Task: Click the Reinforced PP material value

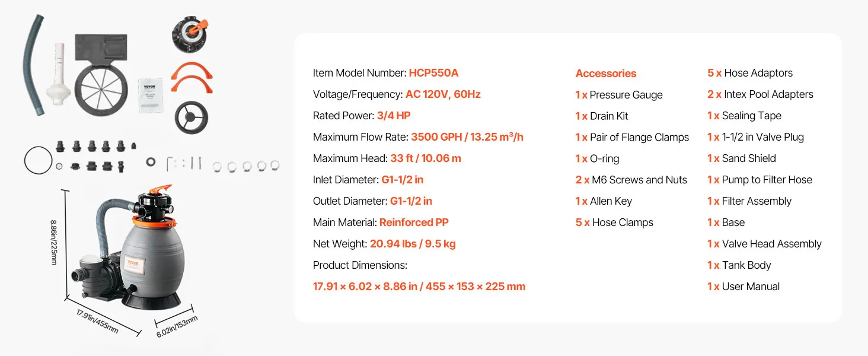Action: [x=414, y=223]
